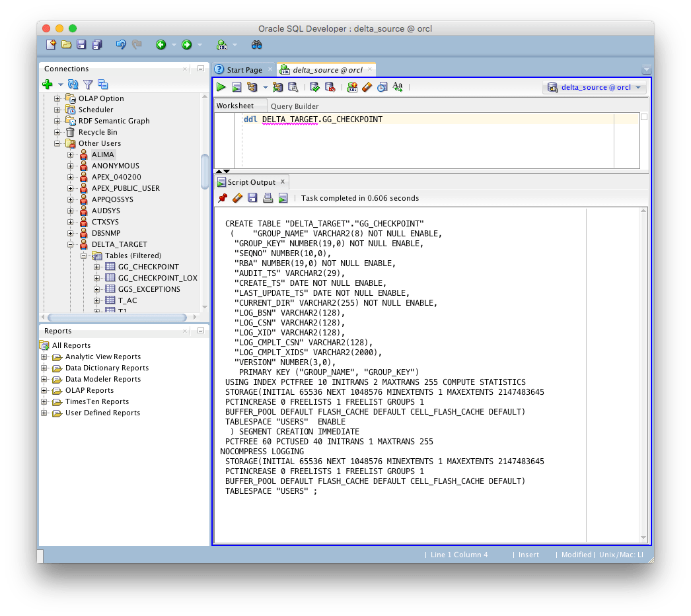Toggle the pin in Script Output

tap(223, 198)
